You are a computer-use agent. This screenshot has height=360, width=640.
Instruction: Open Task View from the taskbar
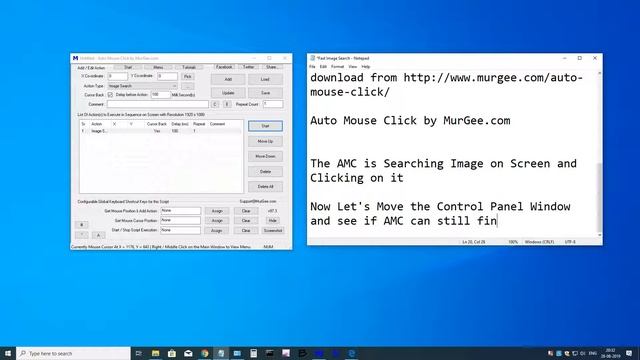point(139,353)
